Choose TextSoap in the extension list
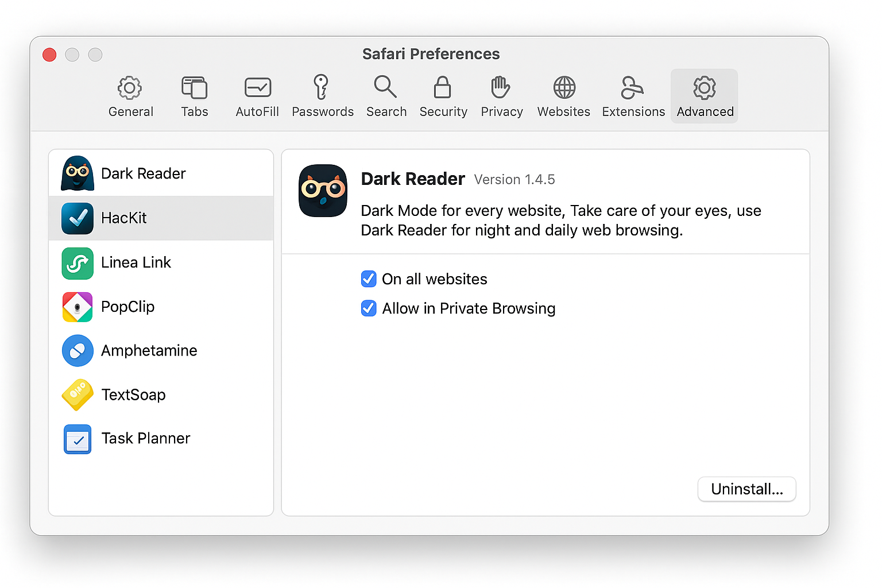882x588 pixels. click(134, 395)
